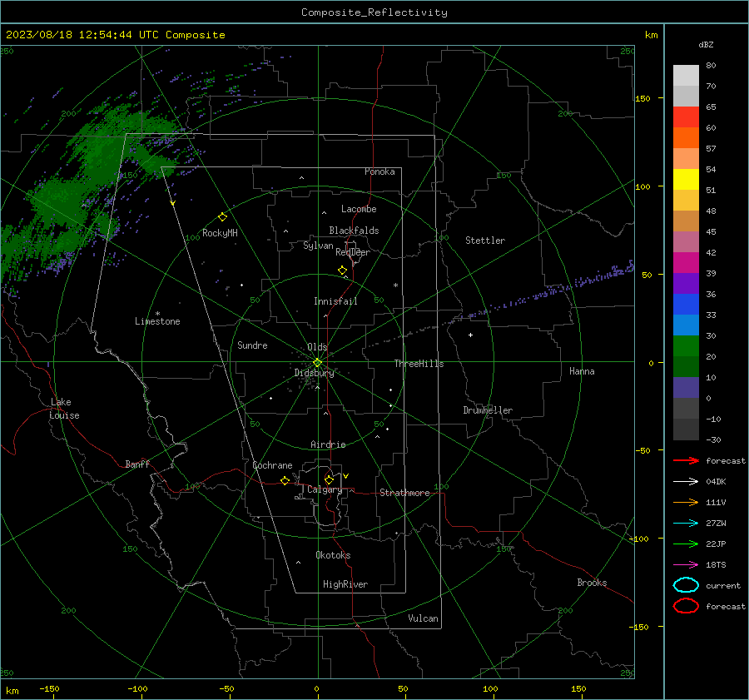The height and width of the screenshot is (700, 749).
Task: Click the cyan current ellipse icon
Action: (x=686, y=585)
